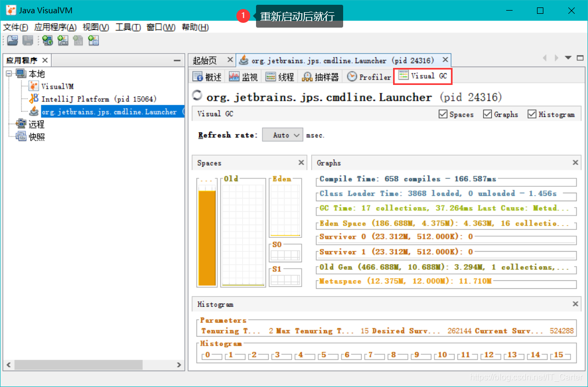Open the Tools (工具) menu
588x387 pixels.
click(128, 27)
